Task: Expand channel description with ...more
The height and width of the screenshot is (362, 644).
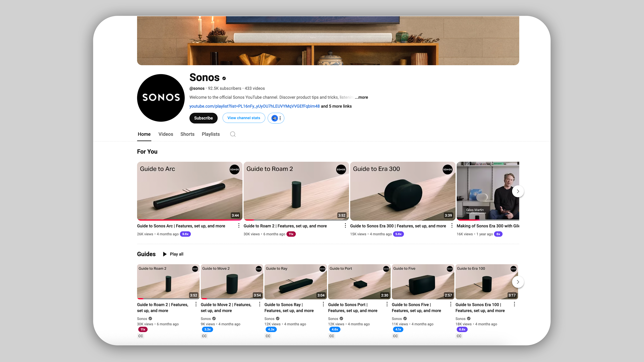Action: point(361,97)
